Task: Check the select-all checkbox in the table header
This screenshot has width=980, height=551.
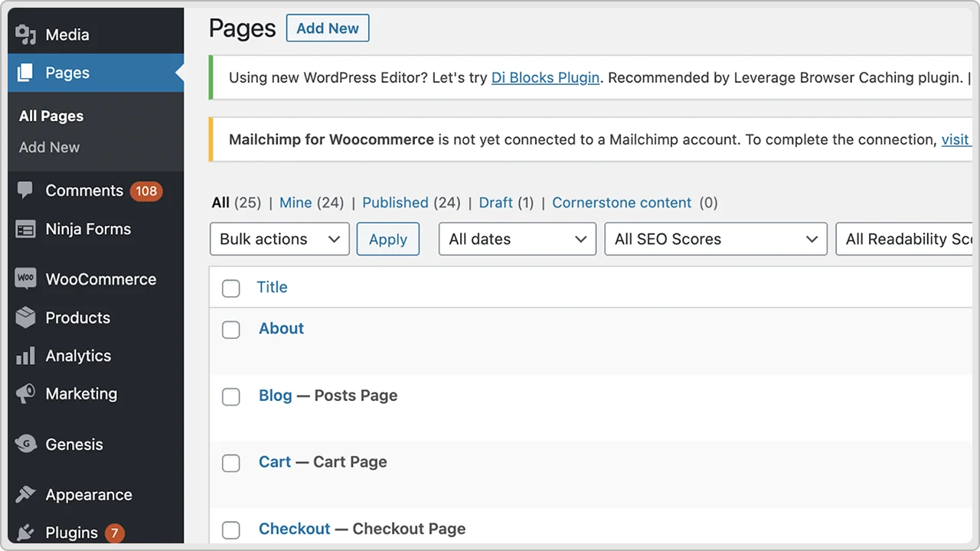Action: click(230, 289)
